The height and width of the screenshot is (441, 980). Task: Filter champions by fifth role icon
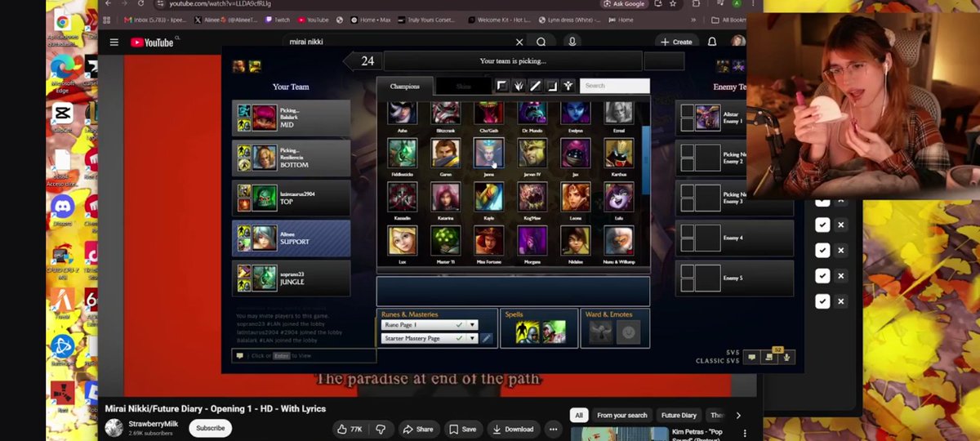pyautogui.click(x=568, y=86)
